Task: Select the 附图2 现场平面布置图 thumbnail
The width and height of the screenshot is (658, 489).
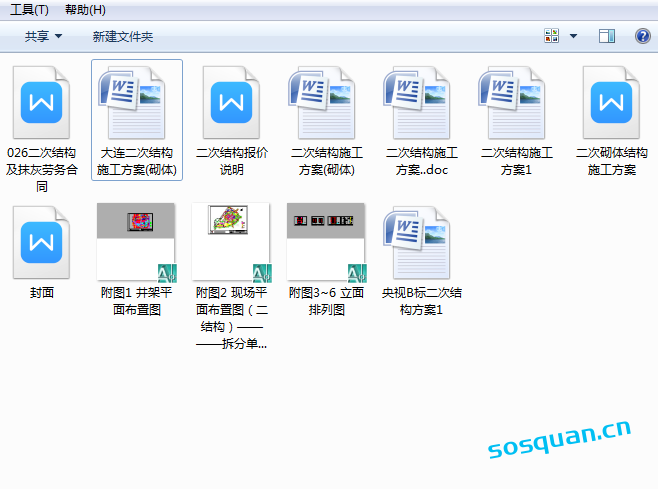Action: (x=231, y=242)
